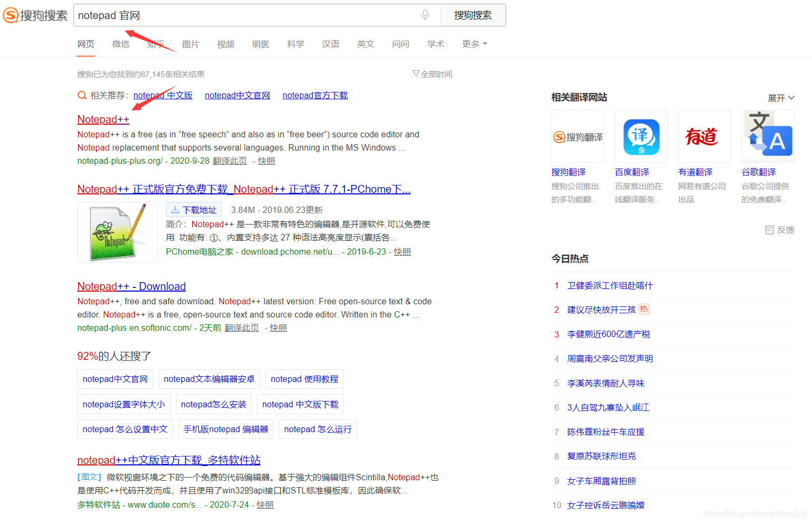The height and width of the screenshot is (523, 812).
Task: Open the Notepad++ first result title
Action: 103,119
